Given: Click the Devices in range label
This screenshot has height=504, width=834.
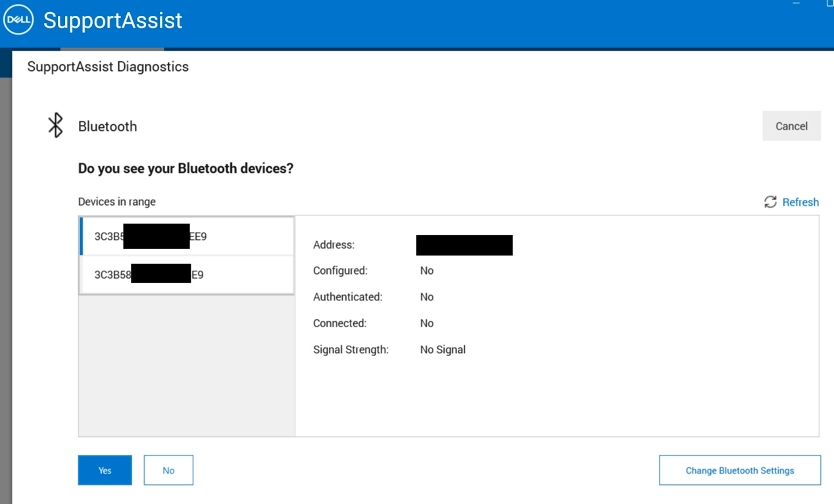Looking at the screenshot, I should (117, 202).
